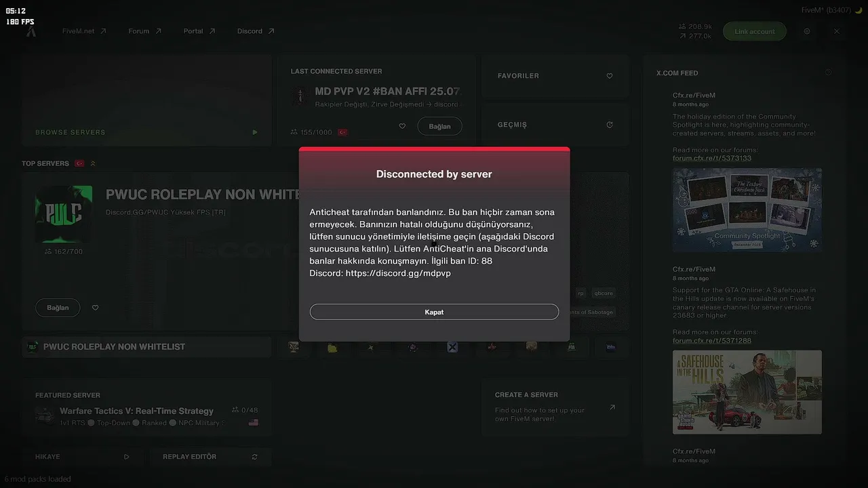The width and height of the screenshot is (868, 488).
Task: Select the green-and-white server icon in the strip
Action: click(x=572, y=347)
